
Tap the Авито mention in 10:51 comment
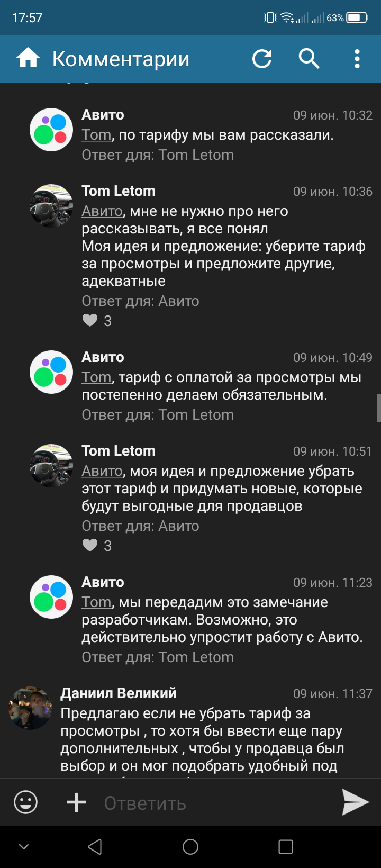click(x=102, y=471)
